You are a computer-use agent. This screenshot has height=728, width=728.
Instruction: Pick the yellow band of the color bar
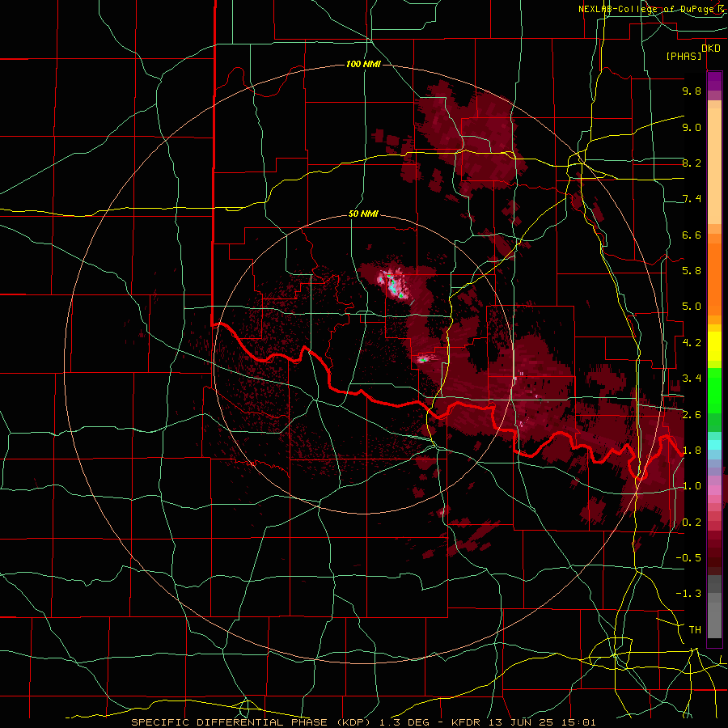(714, 346)
